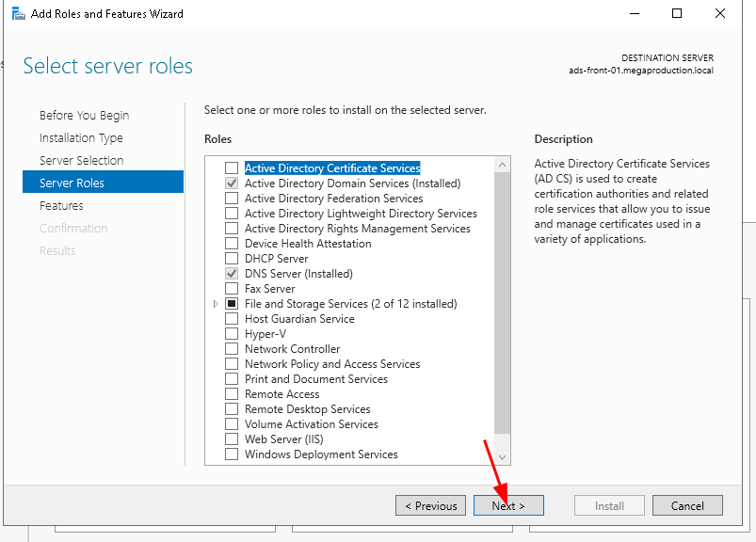
Task: Expand File and Storage Services tree node
Action: pos(216,304)
